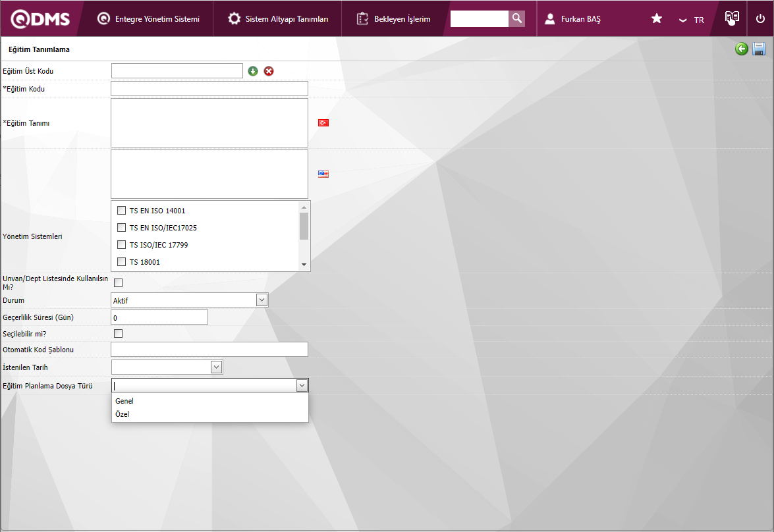The image size is (774, 532).
Task: Click the English description text area
Action: tap(209, 174)
